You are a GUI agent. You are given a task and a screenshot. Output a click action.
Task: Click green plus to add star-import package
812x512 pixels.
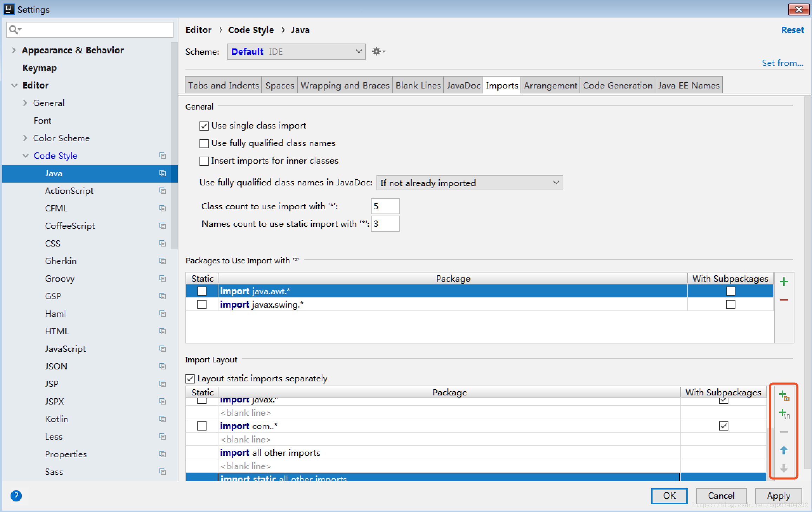(x=784, y=282)
